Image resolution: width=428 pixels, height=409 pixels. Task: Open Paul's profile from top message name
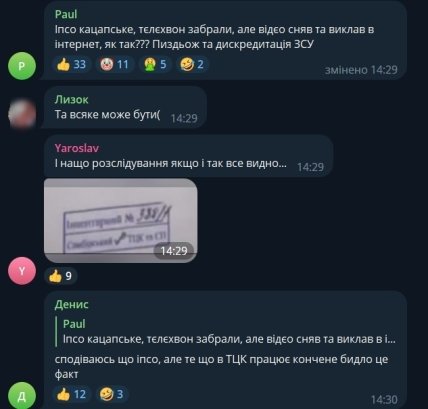(x=66, y=14)
